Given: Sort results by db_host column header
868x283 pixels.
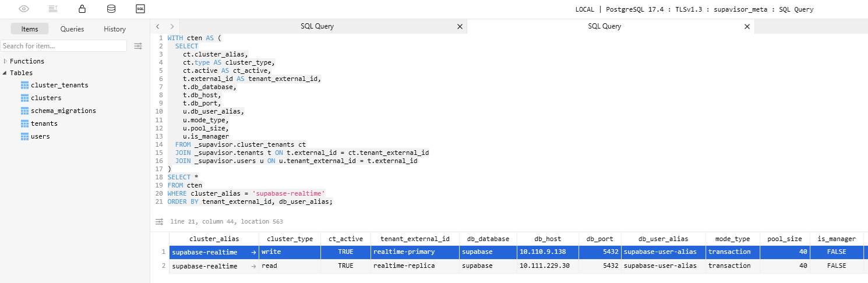Looking at the screenshot, I should pos(548,239).
